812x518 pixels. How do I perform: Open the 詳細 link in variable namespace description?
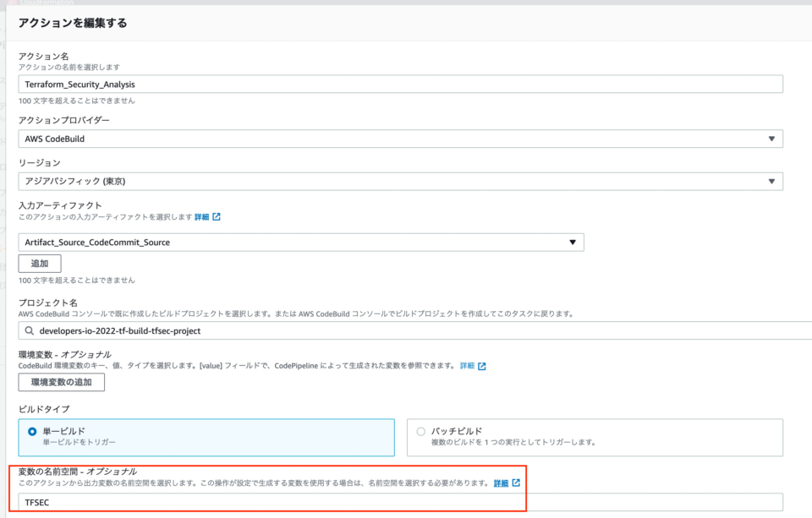501,483
